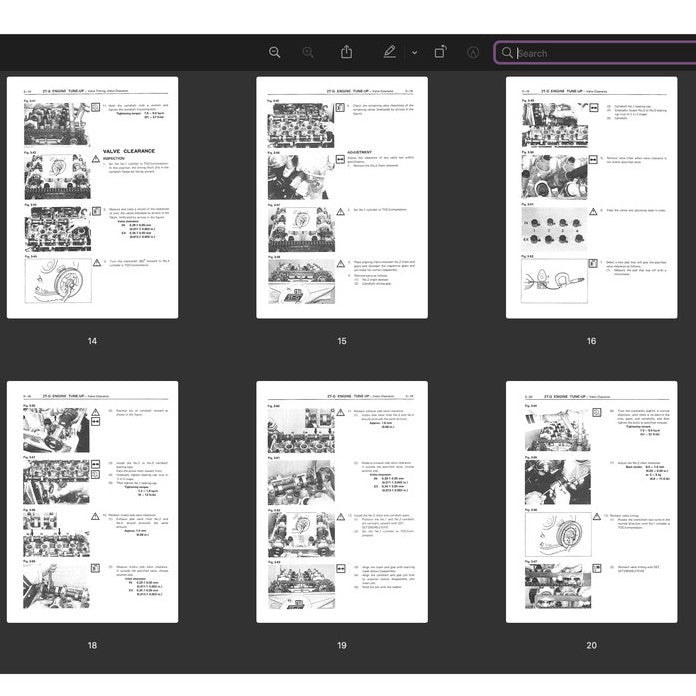Expand the highlight pen options chevron

point(414,53)
